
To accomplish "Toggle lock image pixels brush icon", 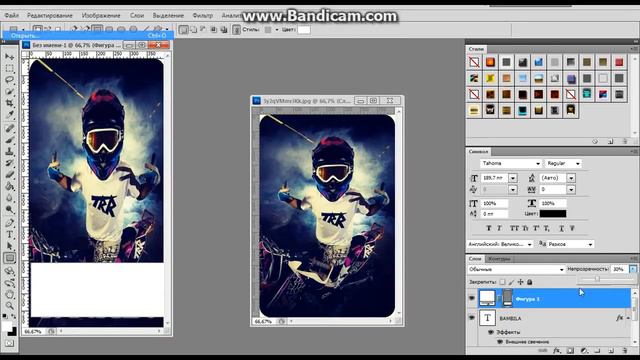I will (511, 282).
